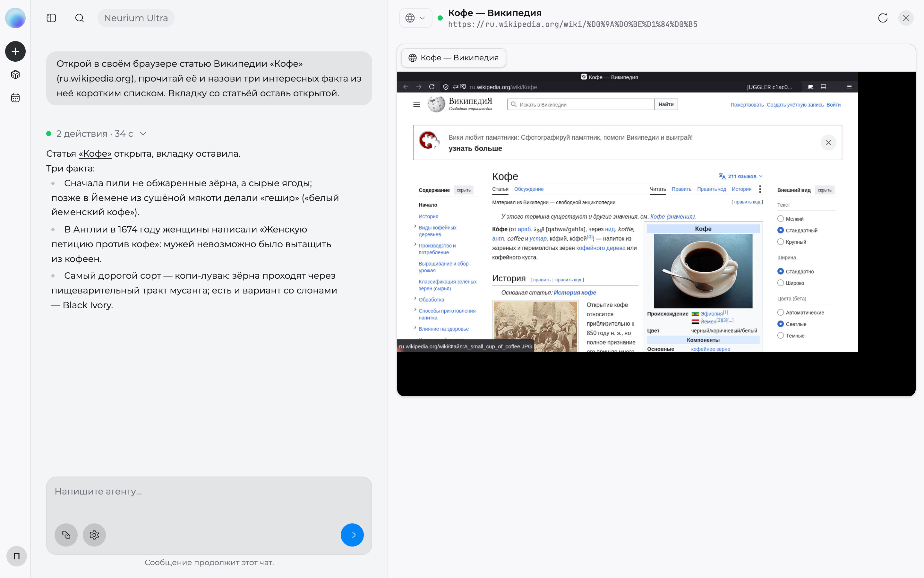Select Стандартный text size

pyautogui.click(x=781, y=230)
